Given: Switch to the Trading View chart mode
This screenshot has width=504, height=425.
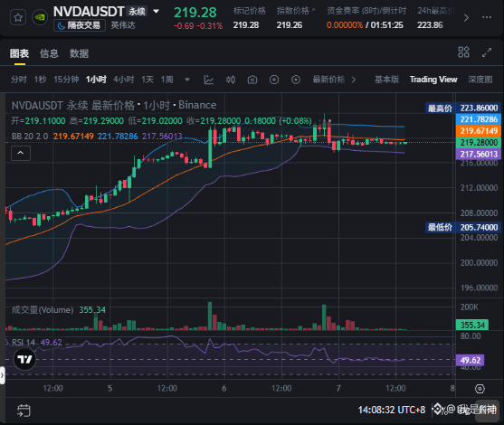Looking at the screenshot, I should pyautogui.click(x=433, y=80).
